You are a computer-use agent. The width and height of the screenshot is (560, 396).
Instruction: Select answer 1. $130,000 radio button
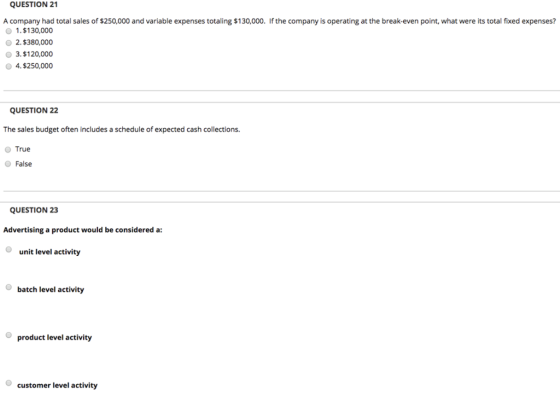(x=9, y=31)
